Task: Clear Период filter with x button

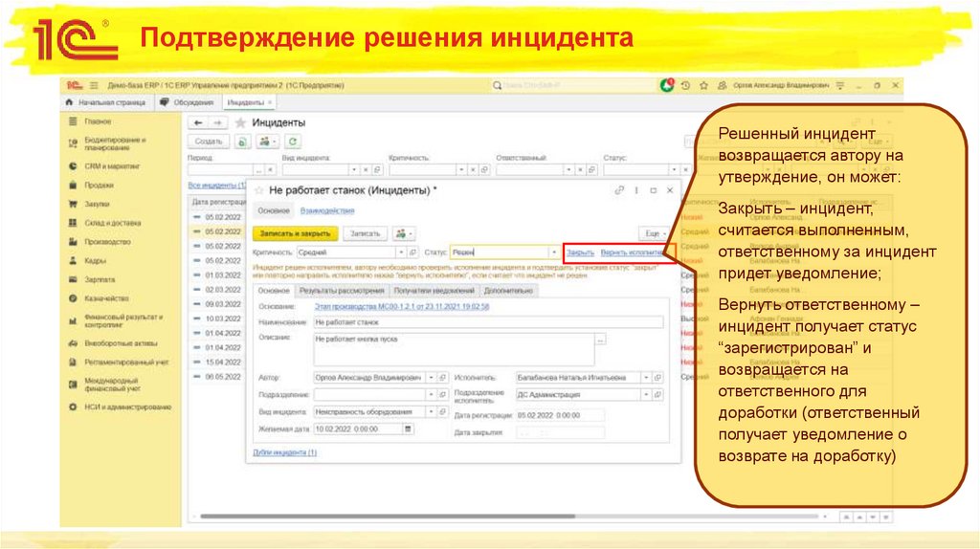Action: 270,170
